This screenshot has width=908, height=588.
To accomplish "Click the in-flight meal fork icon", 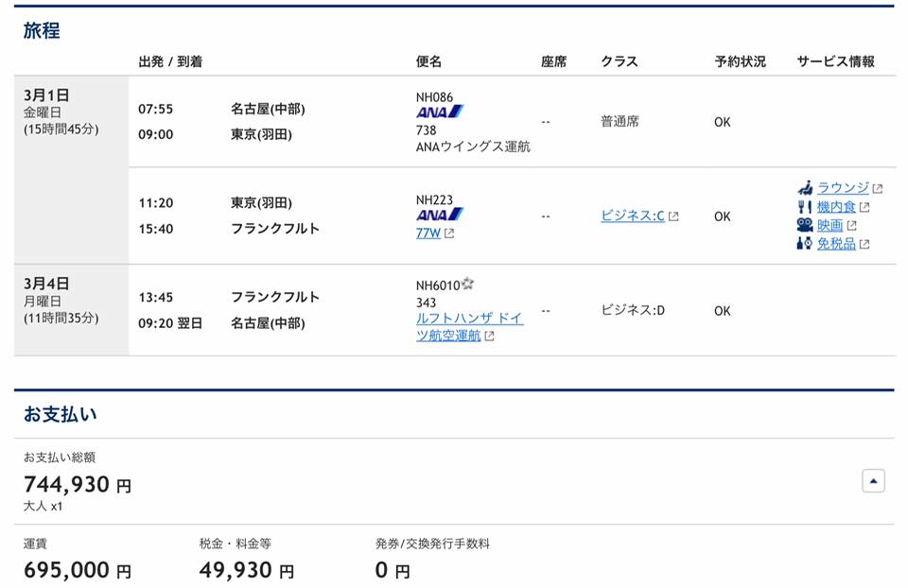I will [804, 207].
